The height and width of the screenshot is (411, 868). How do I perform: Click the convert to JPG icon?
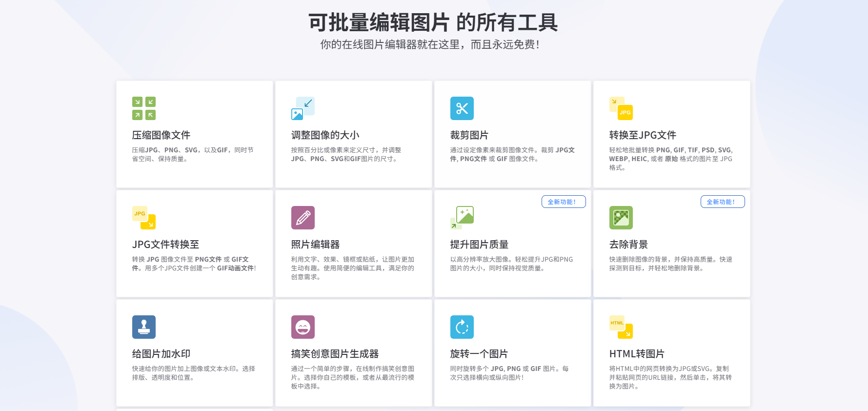621,108
